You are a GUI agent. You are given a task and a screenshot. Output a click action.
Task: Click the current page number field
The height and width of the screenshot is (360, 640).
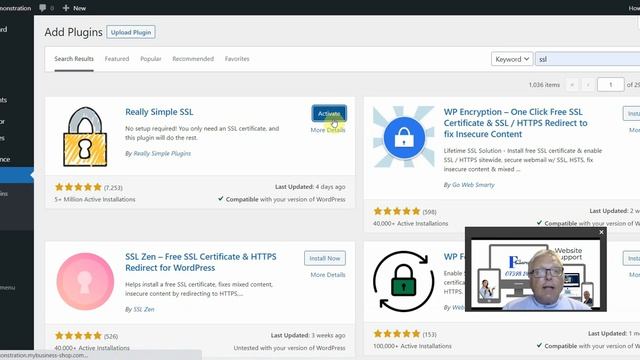pyautogui.click(x=611, y=84)
